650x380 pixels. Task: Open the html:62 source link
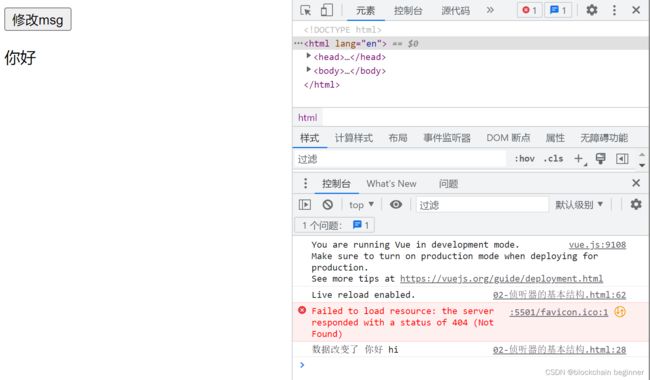coord(559,295)
